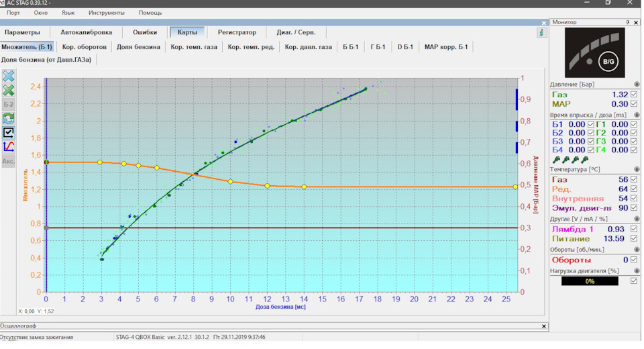Open the Доля бензина map tab
The image size is (644, 349).
tap(138, 47)
